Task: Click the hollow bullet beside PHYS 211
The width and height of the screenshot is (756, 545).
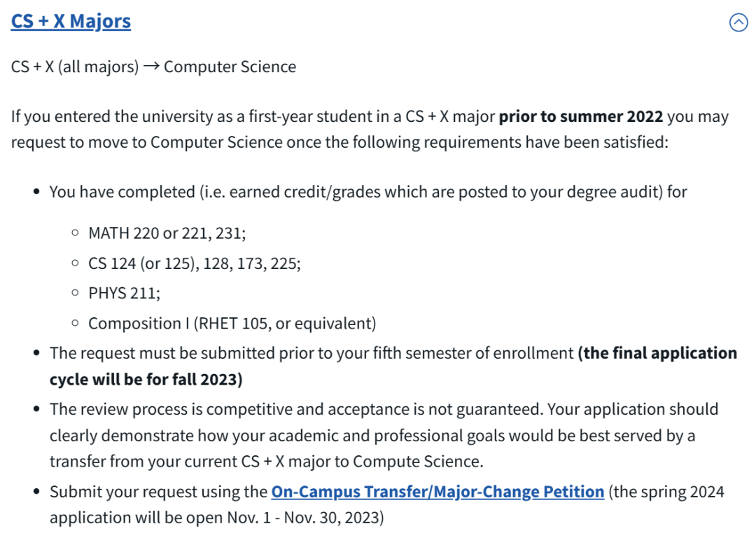Action: pyautogui.click(x=76, y=294)
